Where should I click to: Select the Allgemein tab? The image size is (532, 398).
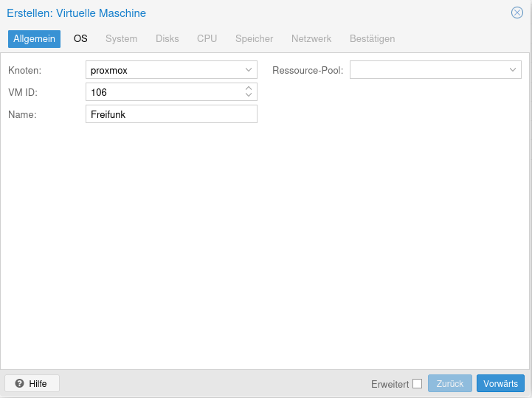tap(34, 38)
